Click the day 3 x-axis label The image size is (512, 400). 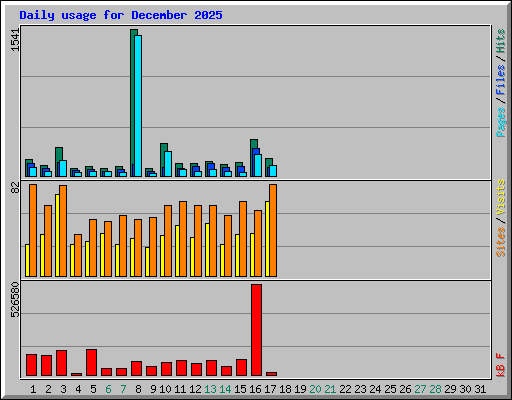[63, 389]
